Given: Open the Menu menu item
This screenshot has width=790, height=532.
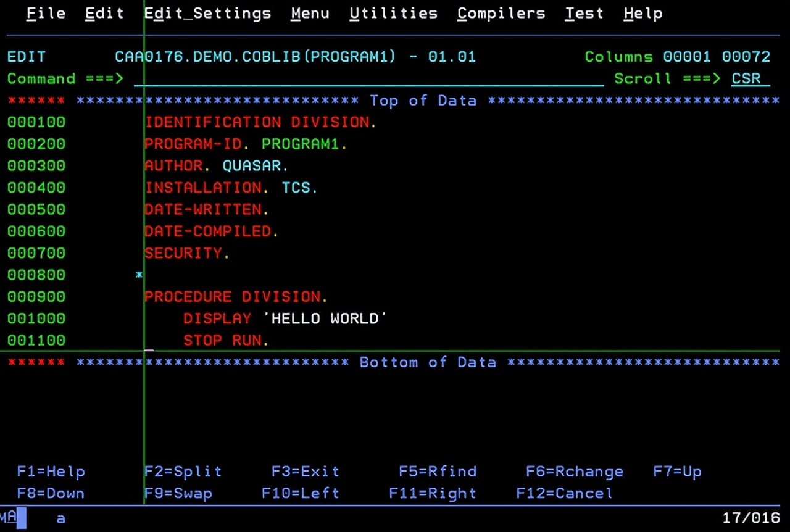Looking at the screenshot, I should click(310, 13).
